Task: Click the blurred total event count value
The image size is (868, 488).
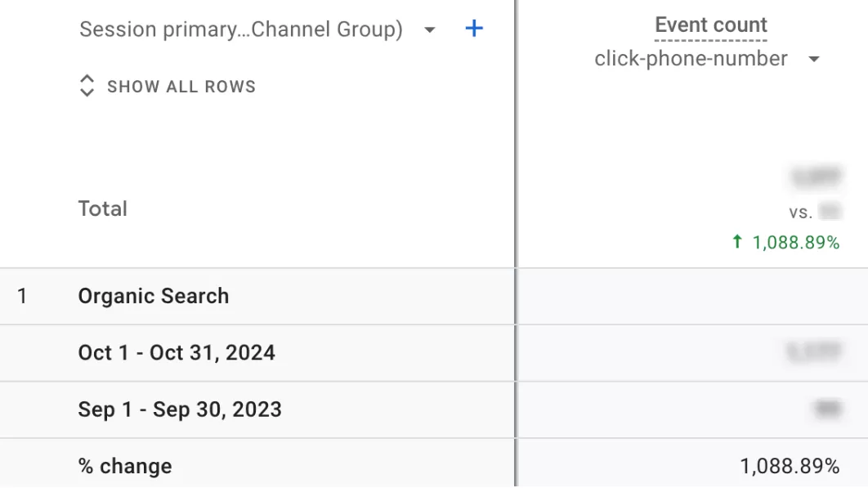Action: [816, 177]
